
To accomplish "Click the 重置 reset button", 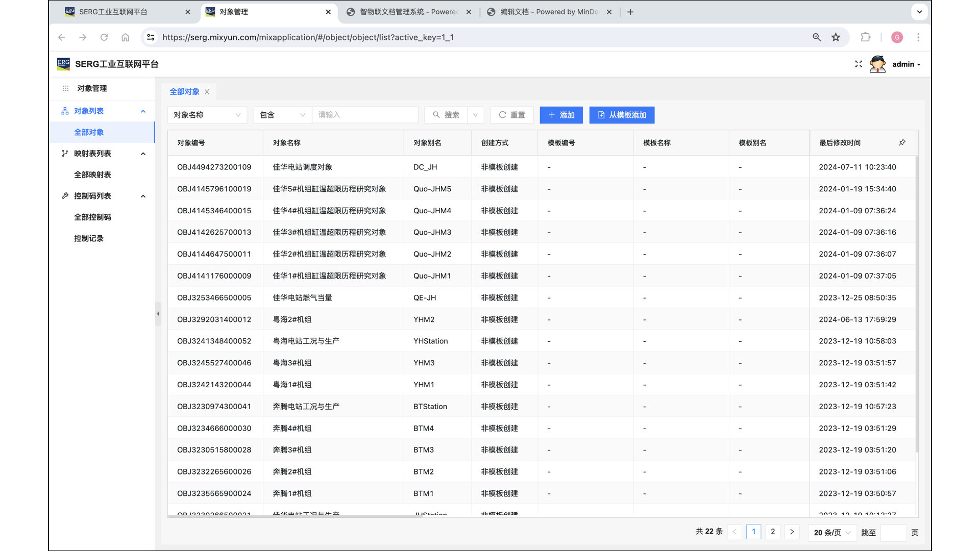I will pyautogui.click(x=512, y=115).
